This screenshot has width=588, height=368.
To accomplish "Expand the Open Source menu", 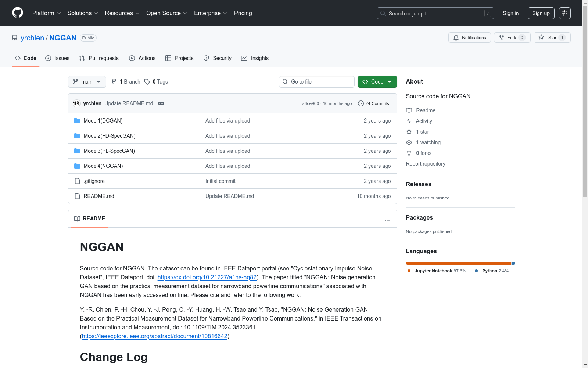I will click(167, 13).
